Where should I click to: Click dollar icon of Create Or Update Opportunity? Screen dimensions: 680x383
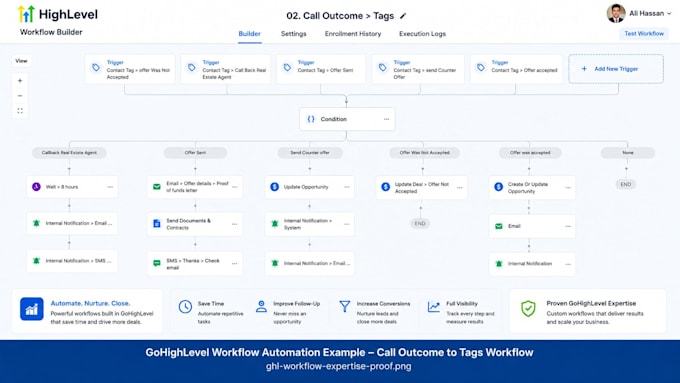[499, 187]
